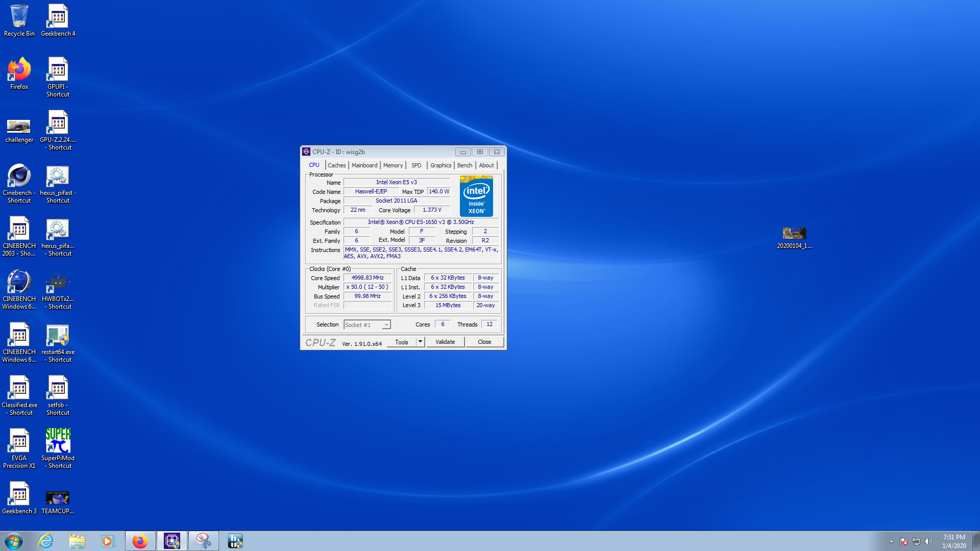Switch to Firefox in the taskbar
Viewport: 980px width, 551px height.
(x=140, y=541)
